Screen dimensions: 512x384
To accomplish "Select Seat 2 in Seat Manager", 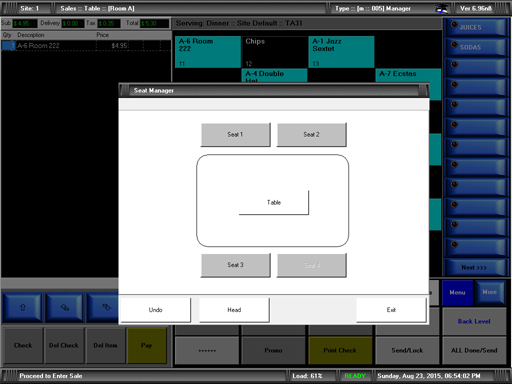I will click(312, 135).
